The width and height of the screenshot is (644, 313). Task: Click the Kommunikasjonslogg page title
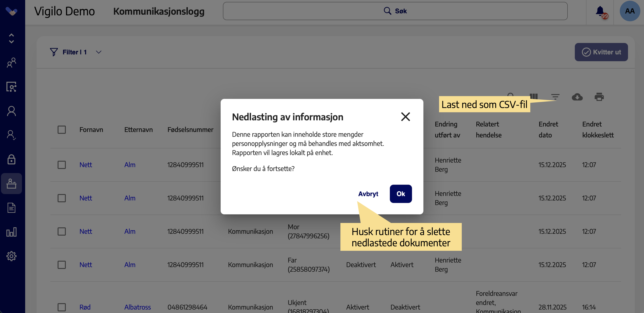[159, 11]
